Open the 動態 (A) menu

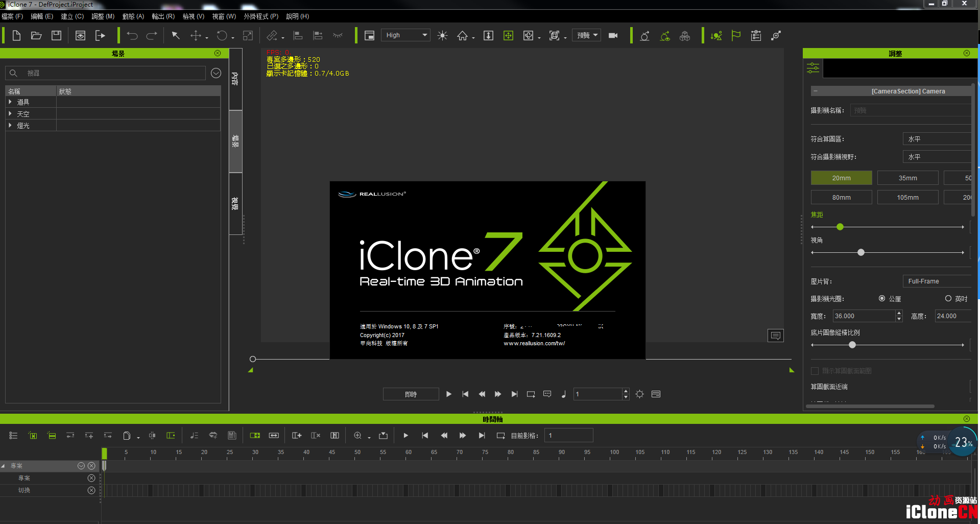(x=133, y=16)
